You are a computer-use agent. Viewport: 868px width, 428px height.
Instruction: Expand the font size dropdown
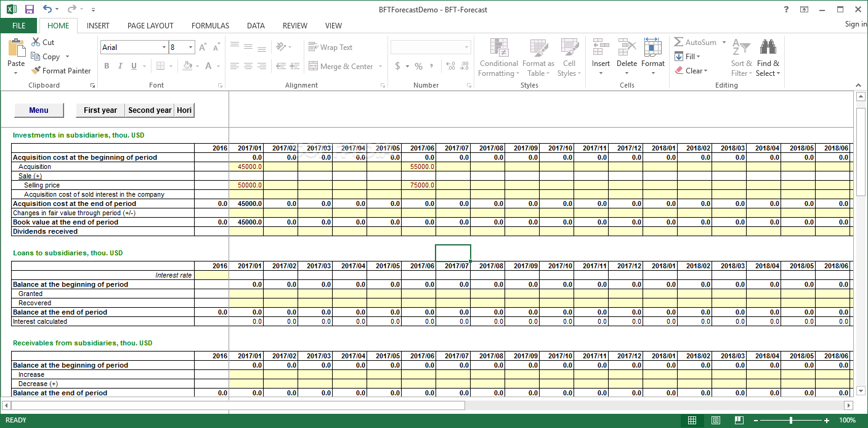[x=191, y=47]
